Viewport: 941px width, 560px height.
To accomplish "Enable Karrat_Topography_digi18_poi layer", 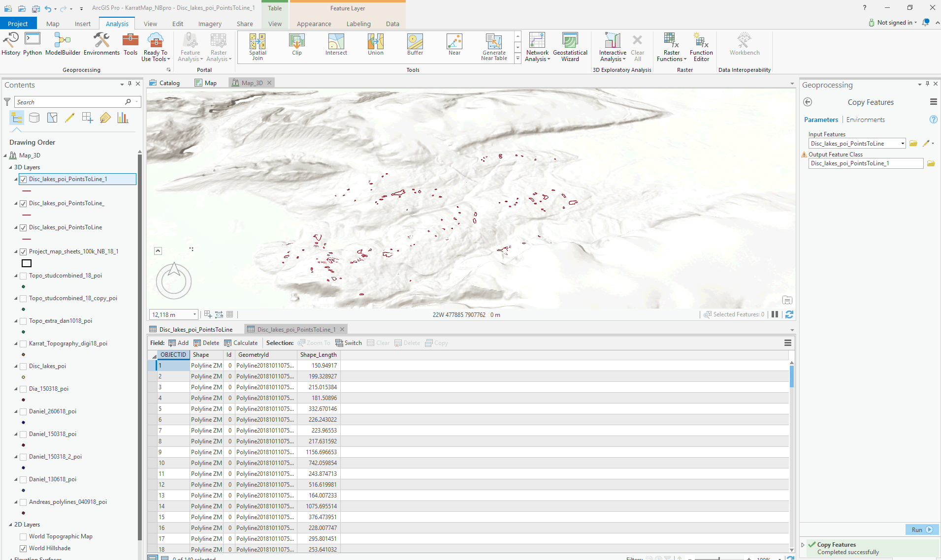I will tap(23, 343).
